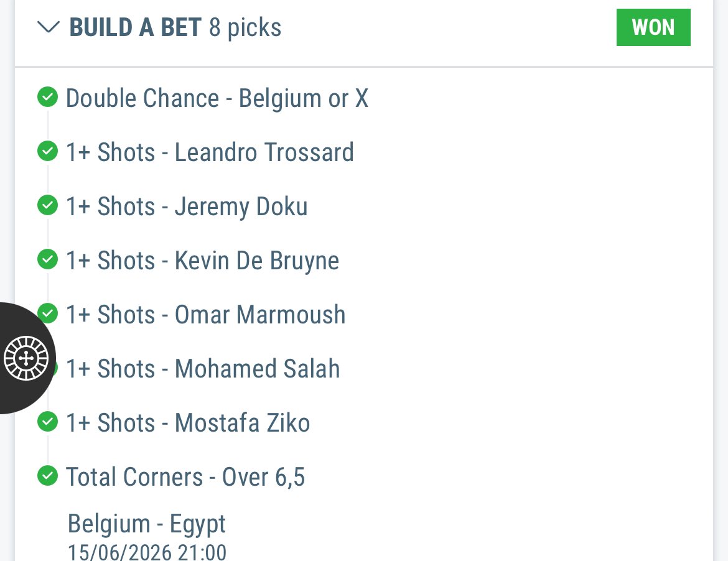728x561 pixels.
Task: Click the BUILD A BET 8 picks header
Action: (175, 27)
